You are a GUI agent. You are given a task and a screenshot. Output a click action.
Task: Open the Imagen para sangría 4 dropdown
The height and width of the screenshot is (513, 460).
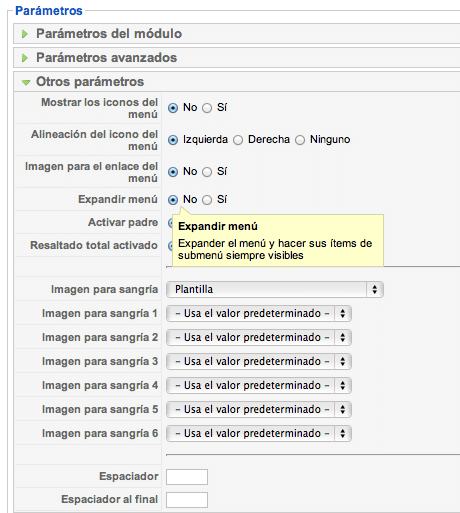(259, 386)
